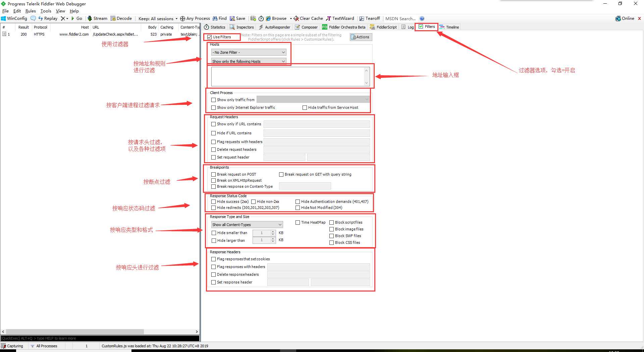Switch to Timeline tab

(449, 27)
